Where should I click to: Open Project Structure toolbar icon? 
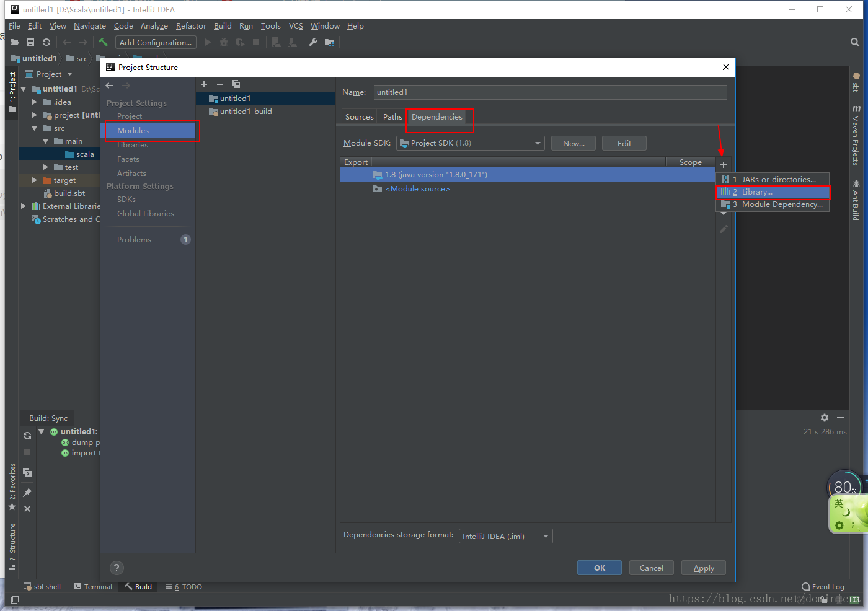tap(329, 42)
